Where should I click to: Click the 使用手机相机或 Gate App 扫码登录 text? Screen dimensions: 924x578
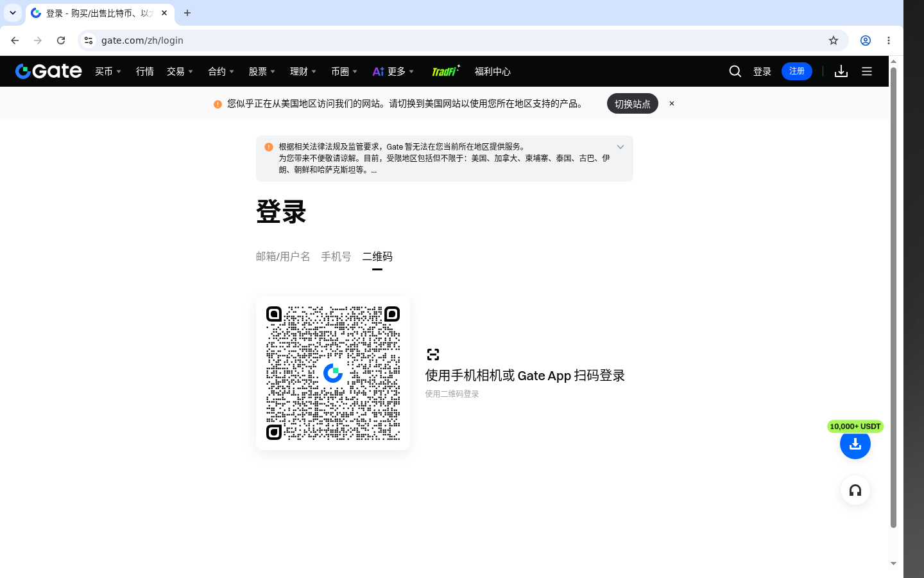(525, 376)
